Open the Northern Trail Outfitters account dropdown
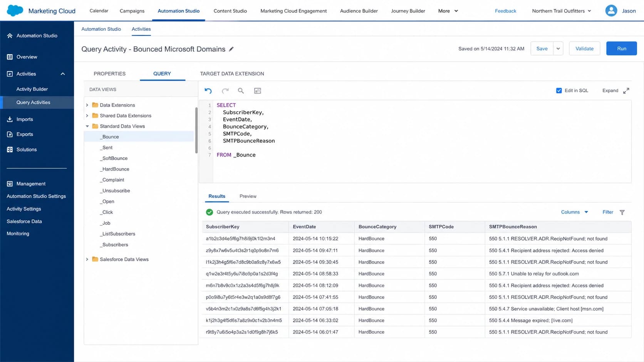The width and height of the screenshot is (644, 362). pyautogui.click(x=562, y=11)
